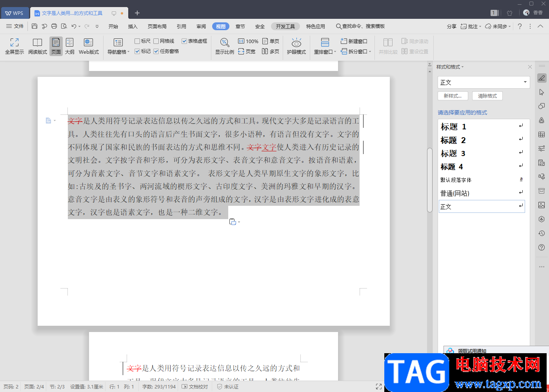Click the Shapes icon in sidebar
The width and height of the screenshot is (549, 392).
542,106
